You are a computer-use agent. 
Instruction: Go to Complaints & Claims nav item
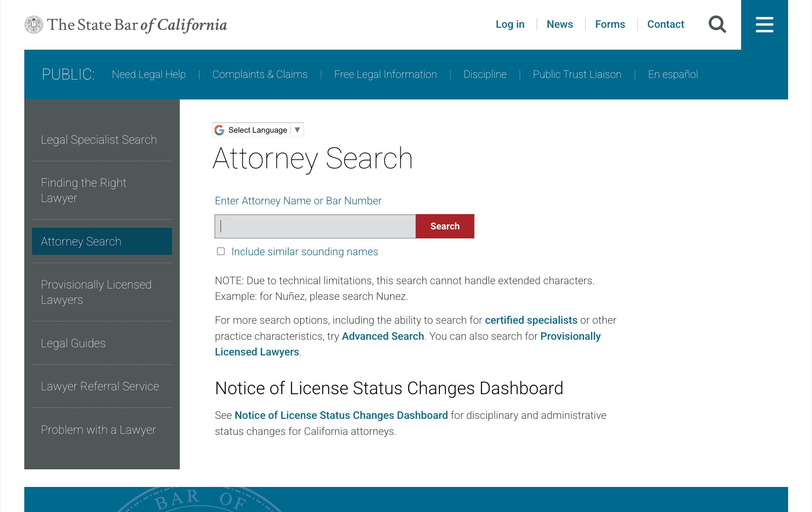pos(260,74)
